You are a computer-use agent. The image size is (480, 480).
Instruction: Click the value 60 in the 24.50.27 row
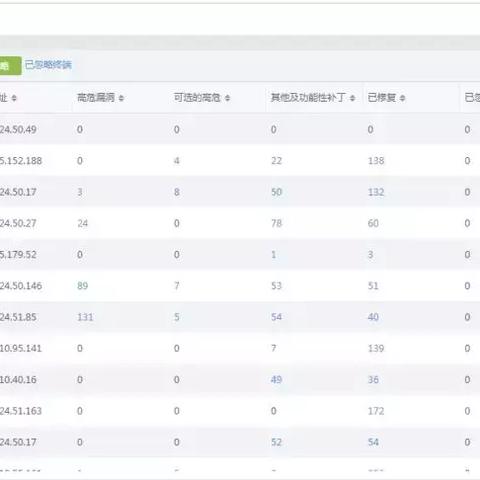coord(373,223)
